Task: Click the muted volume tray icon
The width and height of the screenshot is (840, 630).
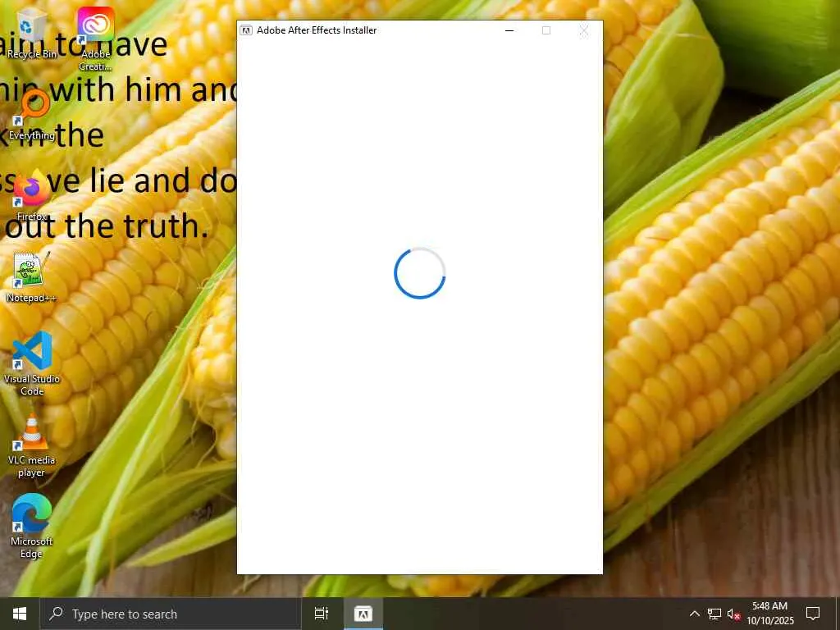Action: pos(733,614)
